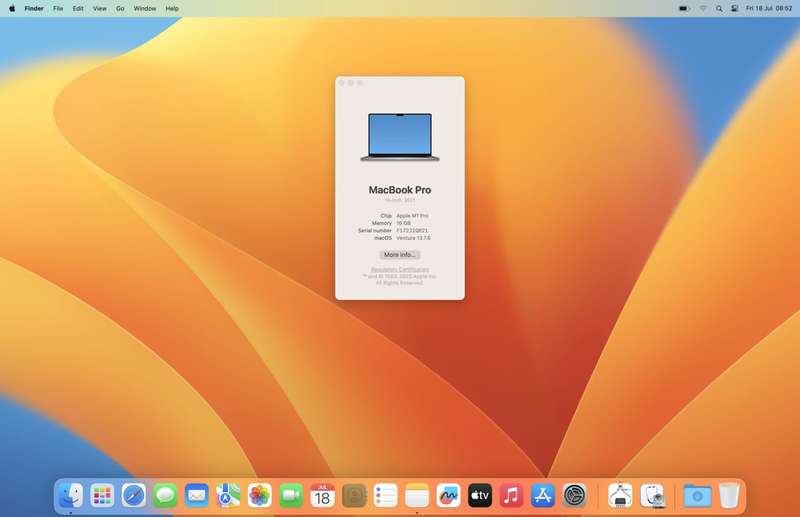Launch Music from the Dock

[x=511, y=495]
